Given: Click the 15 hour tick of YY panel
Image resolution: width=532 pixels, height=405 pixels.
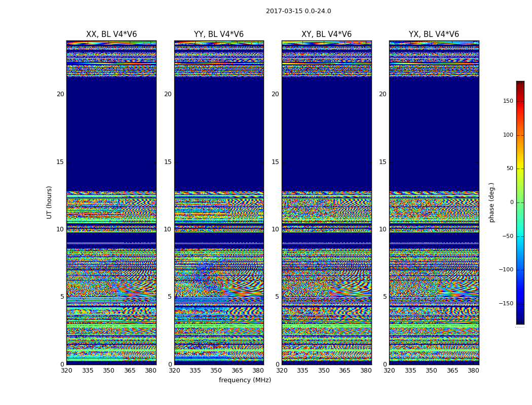Looking at the screenshot, I should coord(168,162).
